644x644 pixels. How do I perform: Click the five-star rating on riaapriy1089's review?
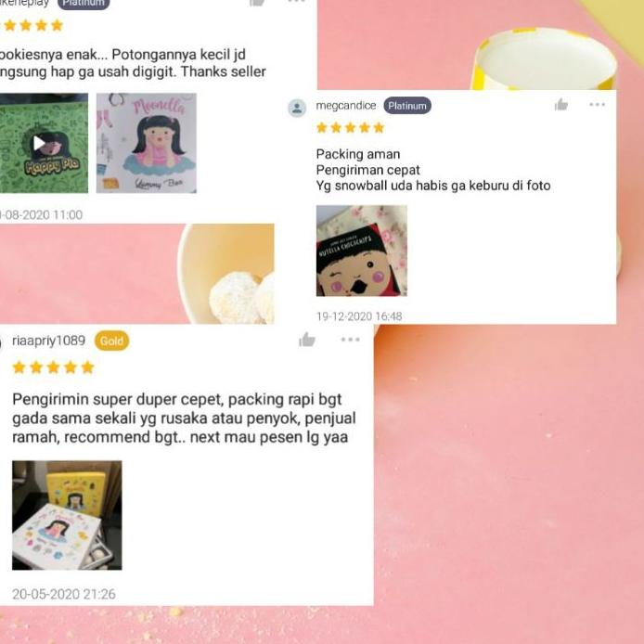click(54, 367)
